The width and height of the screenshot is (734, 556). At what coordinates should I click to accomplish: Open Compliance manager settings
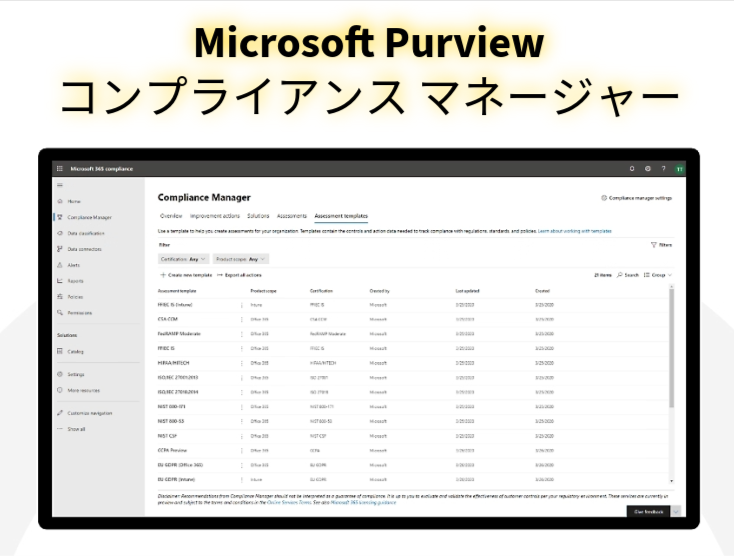637,198
